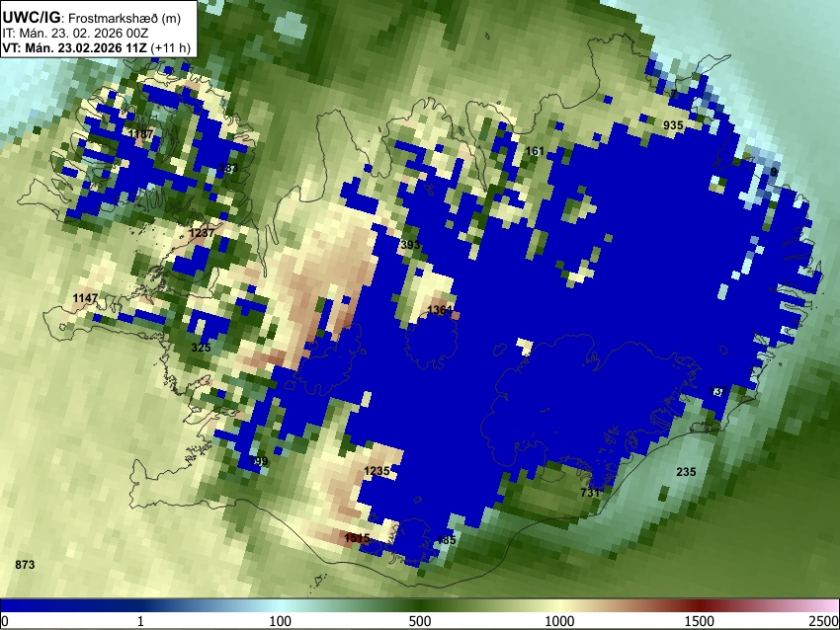The width and height of the screenshot is (840, 630).
Task: Click the map value '1147'
Action: click(85, 298)
